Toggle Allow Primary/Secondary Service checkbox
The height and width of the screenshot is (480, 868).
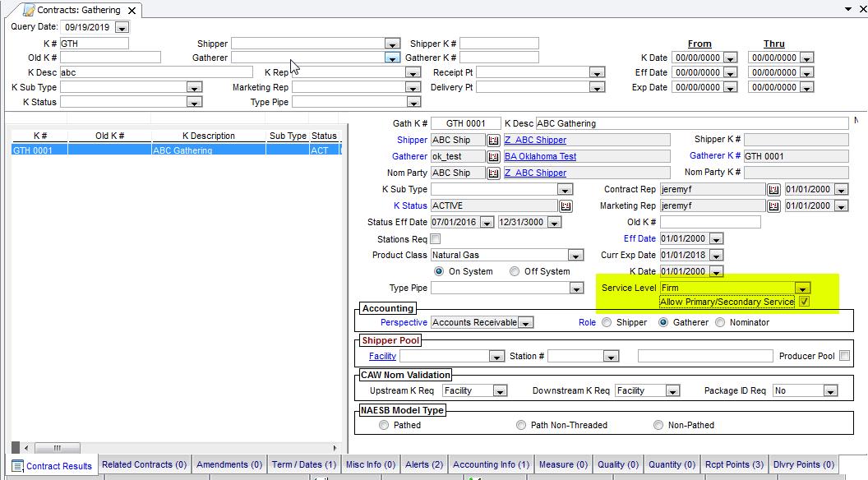[804, 302]
